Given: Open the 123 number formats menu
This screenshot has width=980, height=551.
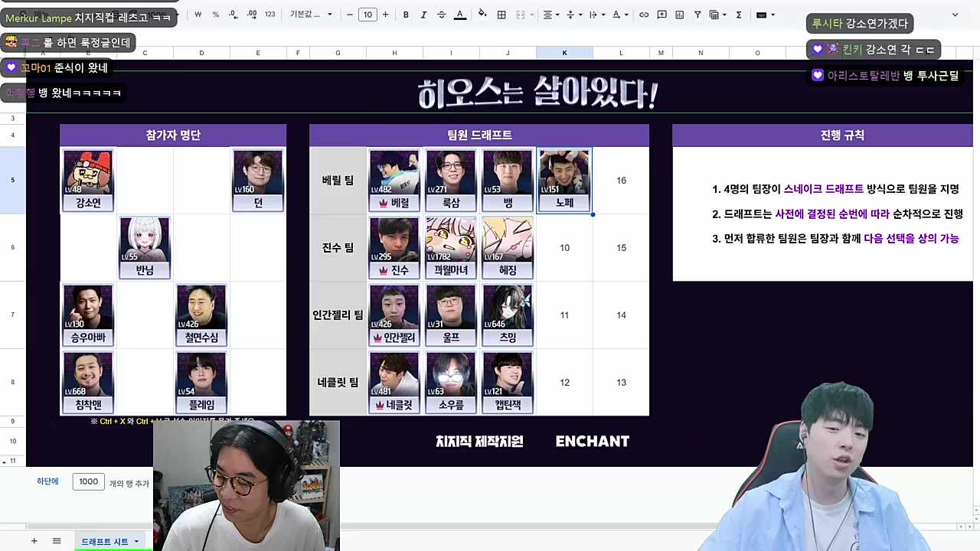Looking at the screenshot, I should click(269, 15).
